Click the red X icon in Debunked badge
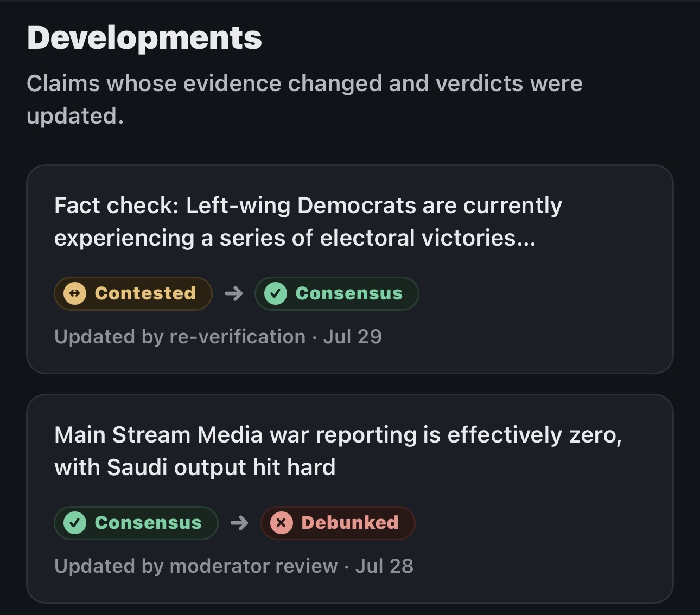 281,523
